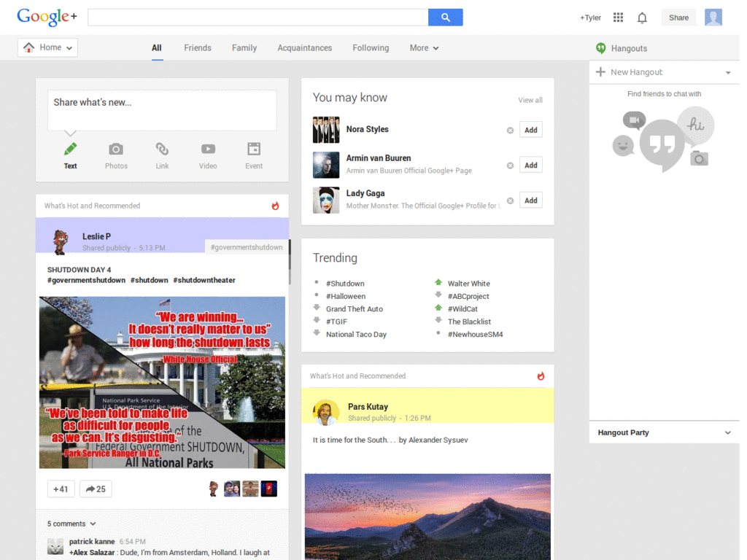
Task: Dismiss Armin van Buuren suggestion x icon
Action: tap(510, 166)
